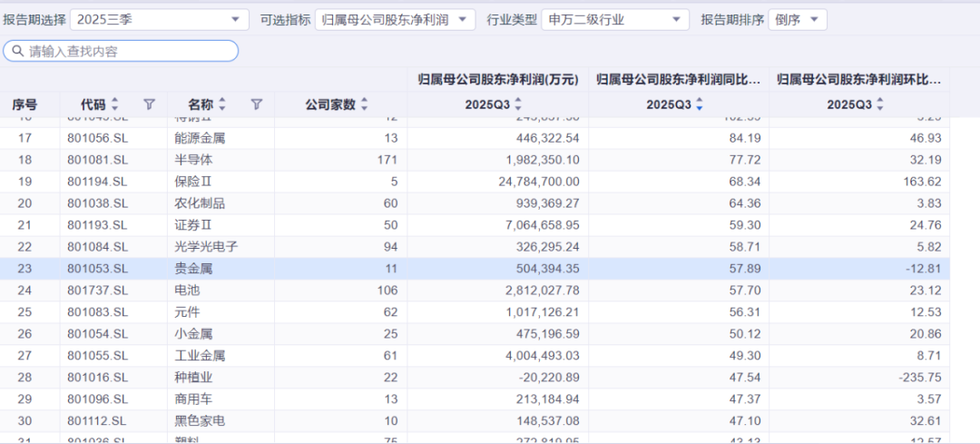Open the 可选指标 dropdown 归属母公司股东净利润
This screenshot has height=444, width=980.
click(x=395, y=20)
